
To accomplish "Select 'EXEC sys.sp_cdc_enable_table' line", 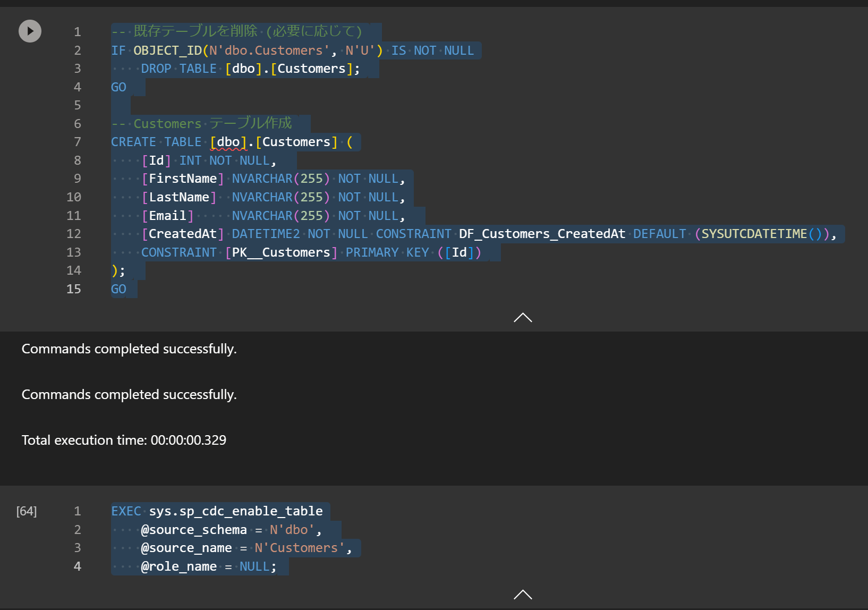I will tap(217, 511).
